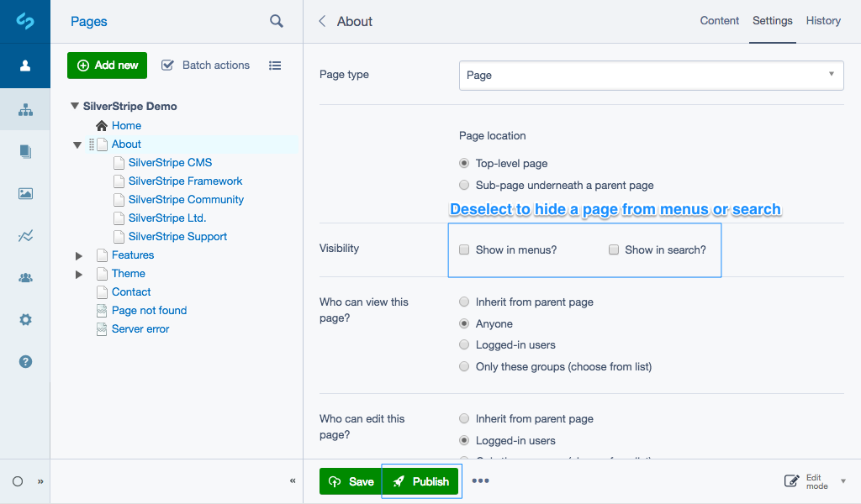Enable the Show in search checkbox
Viewport: 861px width, 504px height.
click(614, 249)
